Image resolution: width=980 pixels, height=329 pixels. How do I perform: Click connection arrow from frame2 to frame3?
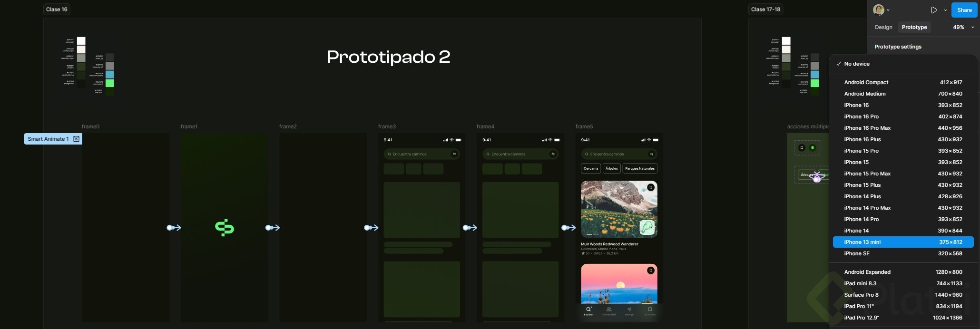click(x=372, y=228)
